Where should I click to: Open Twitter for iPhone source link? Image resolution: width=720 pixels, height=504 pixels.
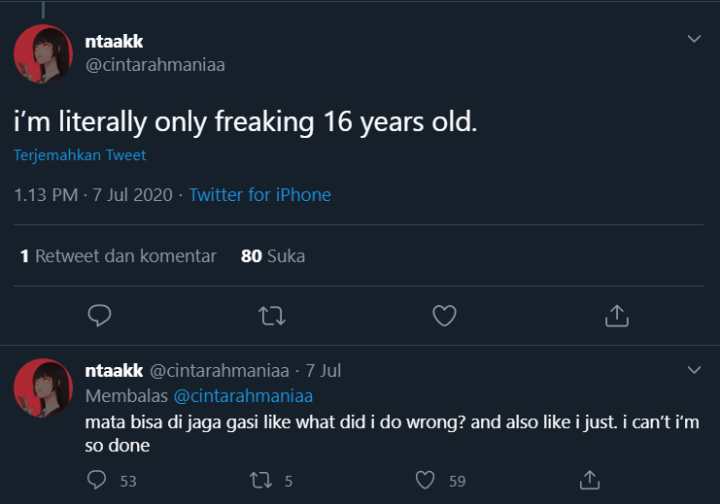pos(260,195)
